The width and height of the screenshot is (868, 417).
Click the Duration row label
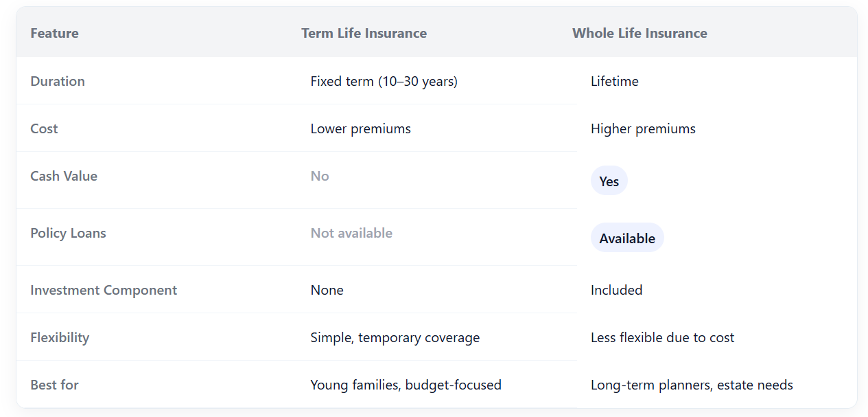[x=58, y=81]
